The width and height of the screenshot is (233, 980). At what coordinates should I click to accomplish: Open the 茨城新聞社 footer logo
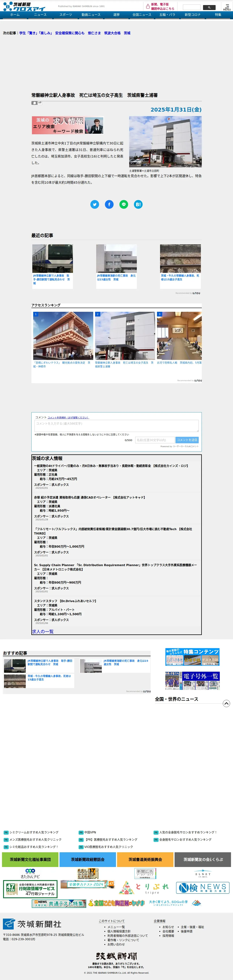(32, 924)
